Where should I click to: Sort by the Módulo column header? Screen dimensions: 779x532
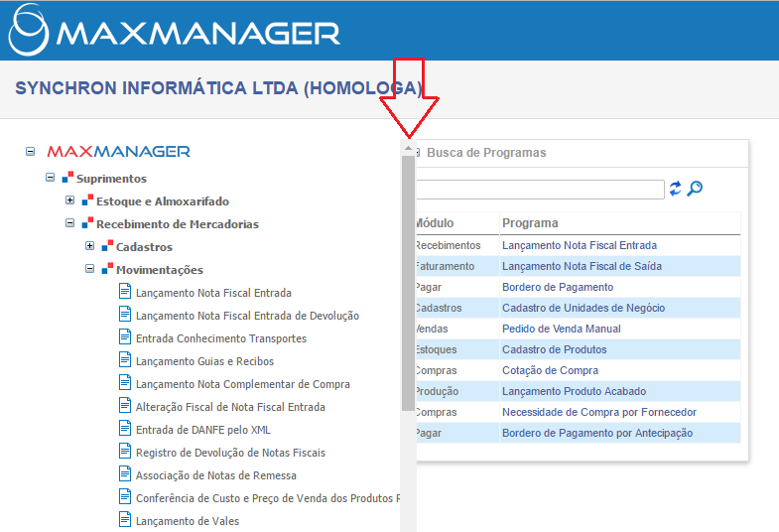tap(435, 223)
